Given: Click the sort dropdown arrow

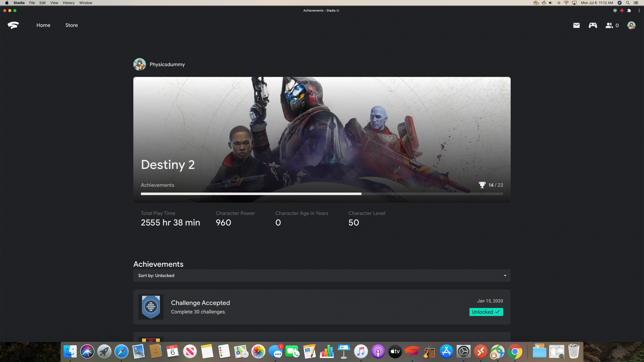Looking at the screenshot, I should click(505, 276).
